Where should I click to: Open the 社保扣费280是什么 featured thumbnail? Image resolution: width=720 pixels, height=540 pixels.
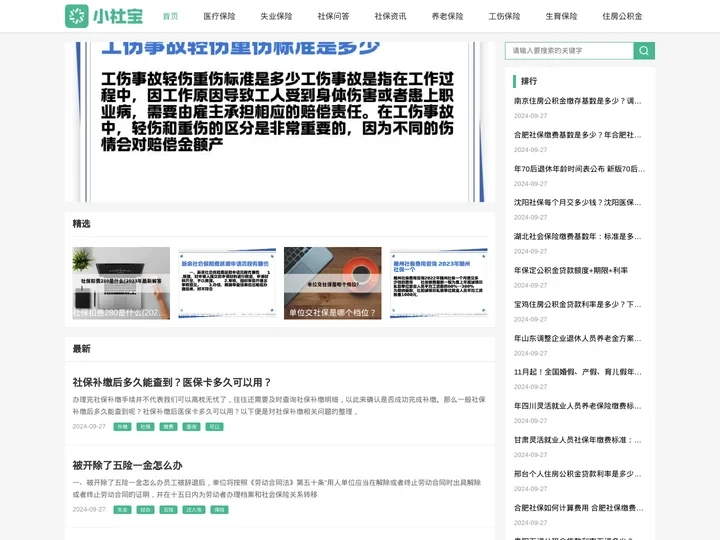121,283
